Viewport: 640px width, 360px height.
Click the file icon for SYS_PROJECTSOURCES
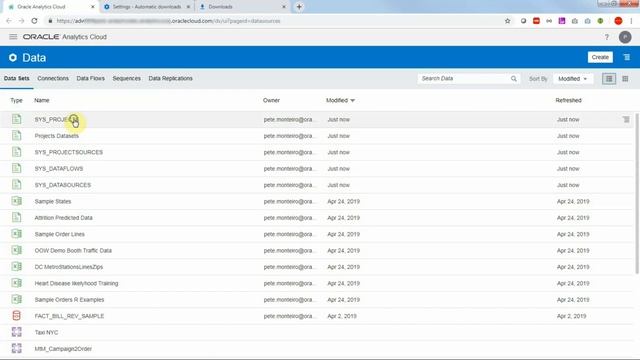[x=16, y=152]
